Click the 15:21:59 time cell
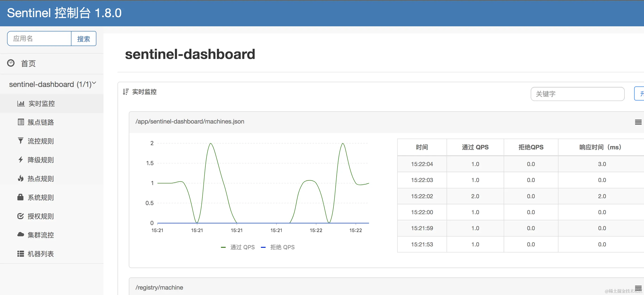The height and width of the screenshot is (295, 644). tap(422, 228)
